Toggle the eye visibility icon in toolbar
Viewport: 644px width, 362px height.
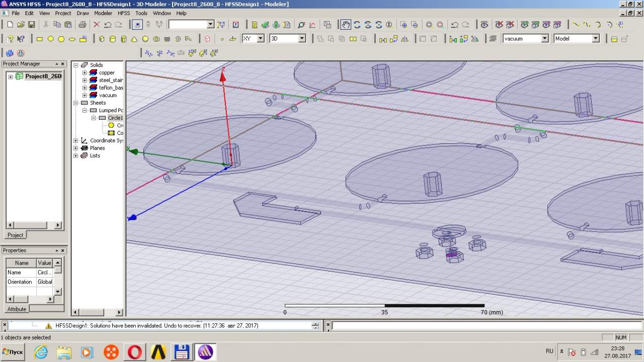click(484, 25)
